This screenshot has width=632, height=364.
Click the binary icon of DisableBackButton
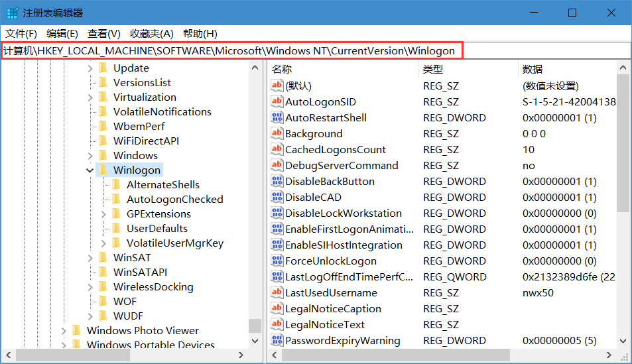277,181
